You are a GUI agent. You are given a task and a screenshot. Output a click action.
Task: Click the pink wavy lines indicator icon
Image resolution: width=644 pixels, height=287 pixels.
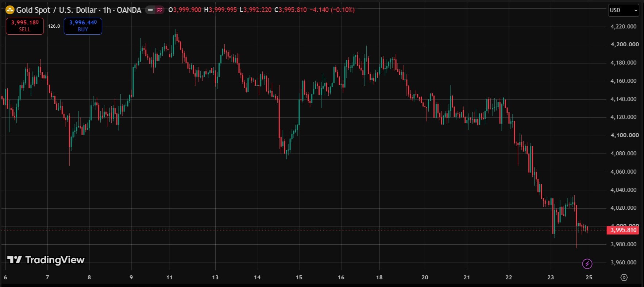point(159,10)
